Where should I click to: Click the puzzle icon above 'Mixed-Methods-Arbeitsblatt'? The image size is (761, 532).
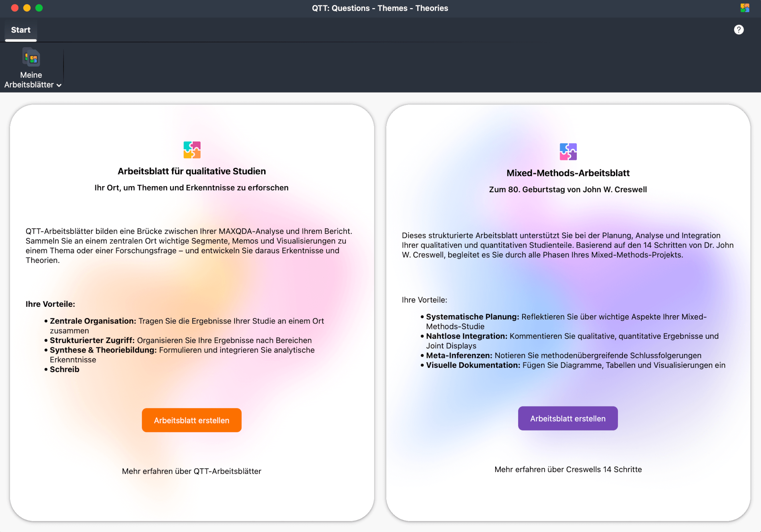tap(568, 151)
